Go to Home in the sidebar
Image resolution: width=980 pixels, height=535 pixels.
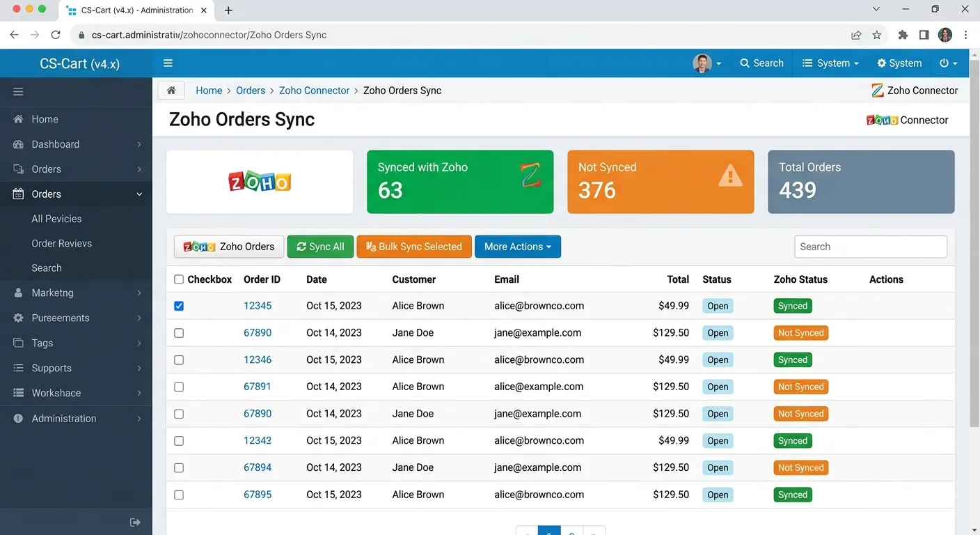pos(45,119)
